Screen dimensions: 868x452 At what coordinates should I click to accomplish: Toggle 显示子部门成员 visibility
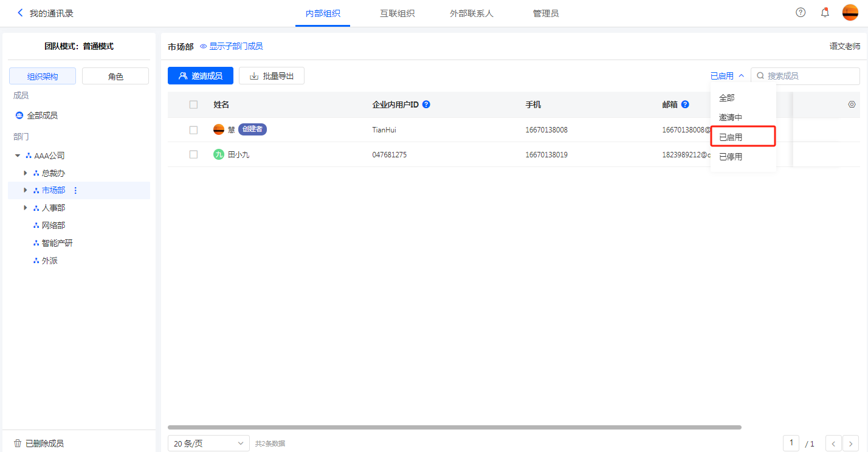232,46
